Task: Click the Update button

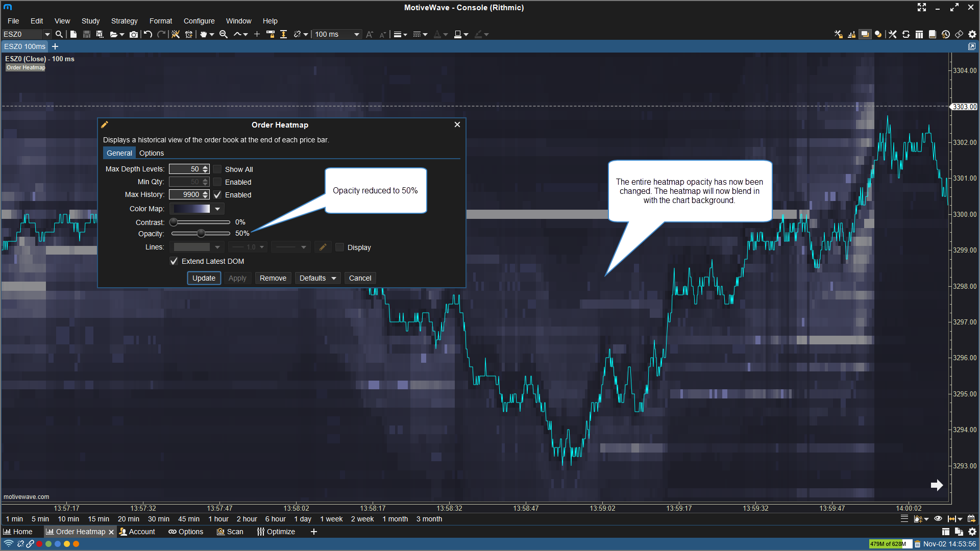Action: click(x=204, y=278)
